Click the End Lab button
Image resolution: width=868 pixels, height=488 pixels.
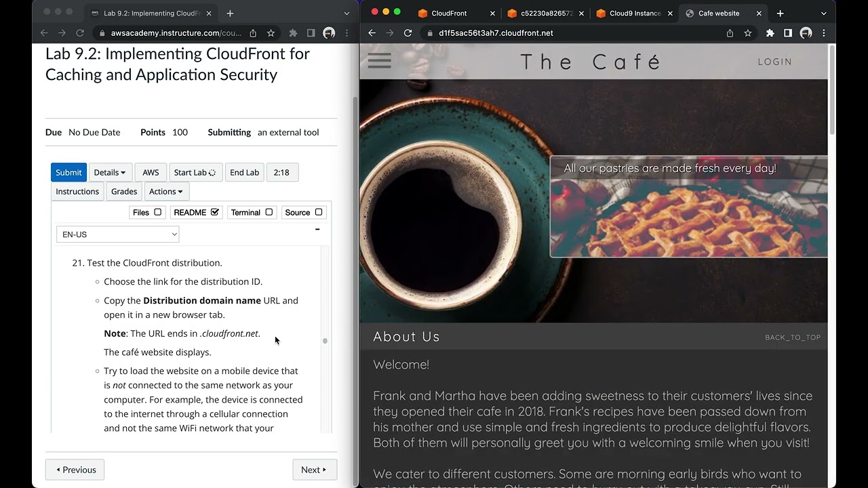pyautogui.click(x=244, y=172)
